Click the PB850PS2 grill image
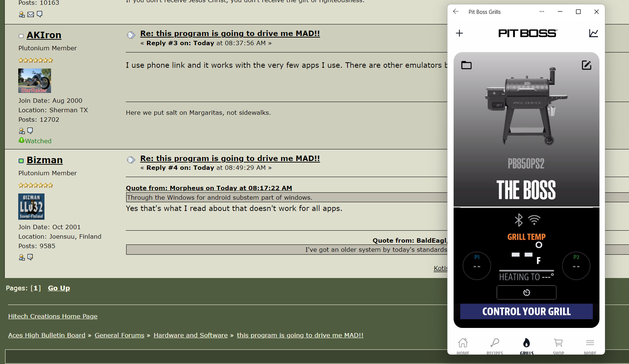 point(527,106)
